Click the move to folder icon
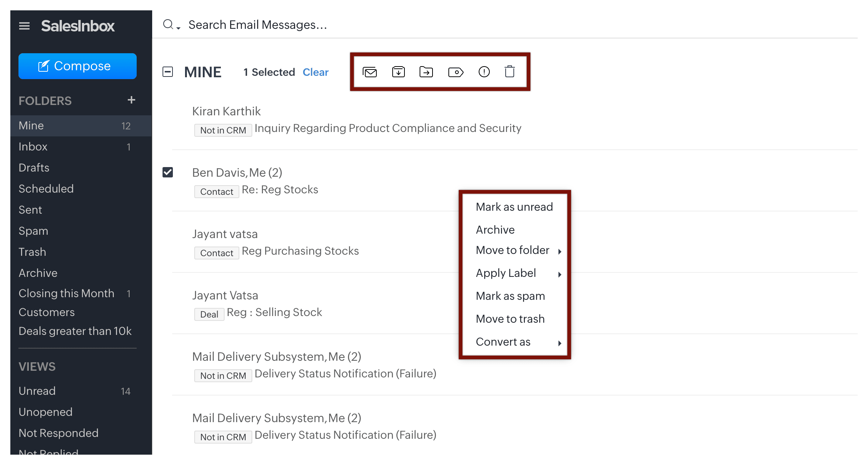 (426, 72)
